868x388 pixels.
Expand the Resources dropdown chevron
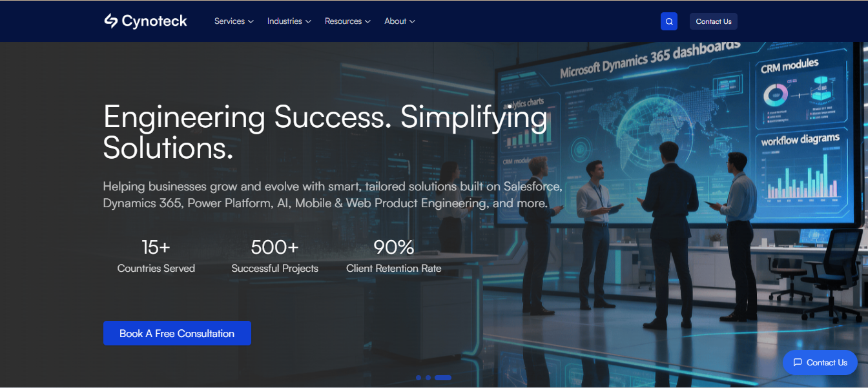click(x=368, y=22)
